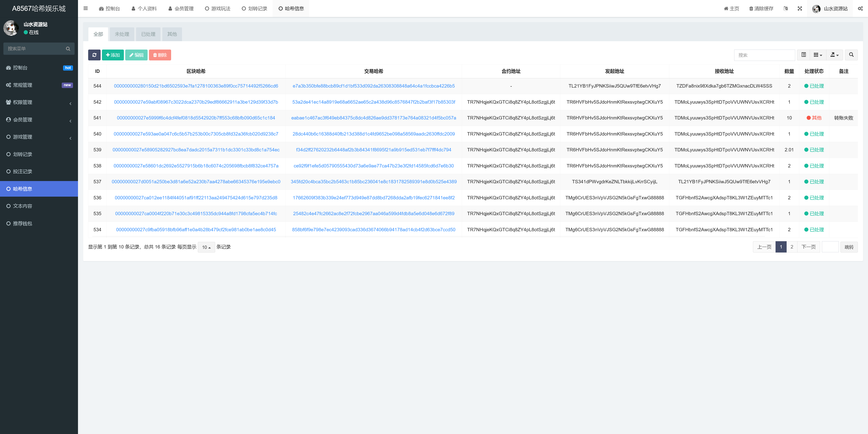Click the language switch icon in top bar
868x434 pixels.
pyautogui.click(x=785, y=8)
